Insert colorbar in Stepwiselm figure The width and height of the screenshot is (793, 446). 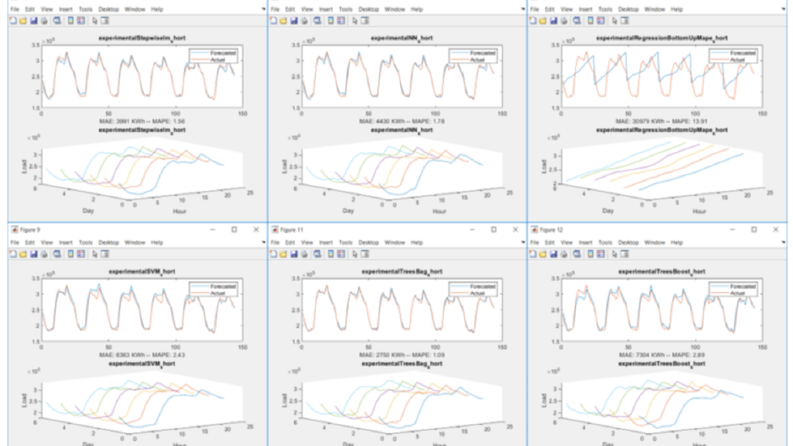click(x=71, y=21)
